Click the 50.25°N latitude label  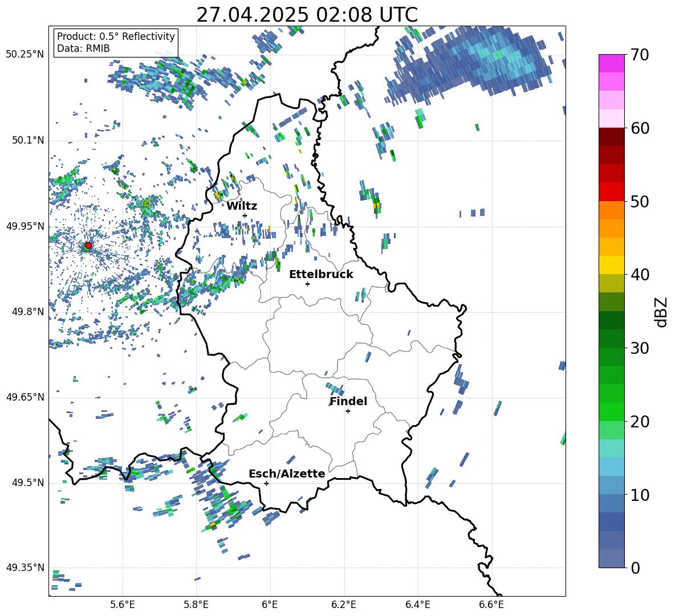click(x=25, y=55)
